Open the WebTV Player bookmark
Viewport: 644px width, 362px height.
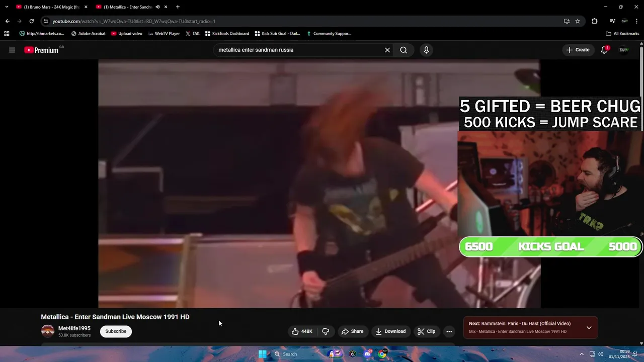[164, 34]
